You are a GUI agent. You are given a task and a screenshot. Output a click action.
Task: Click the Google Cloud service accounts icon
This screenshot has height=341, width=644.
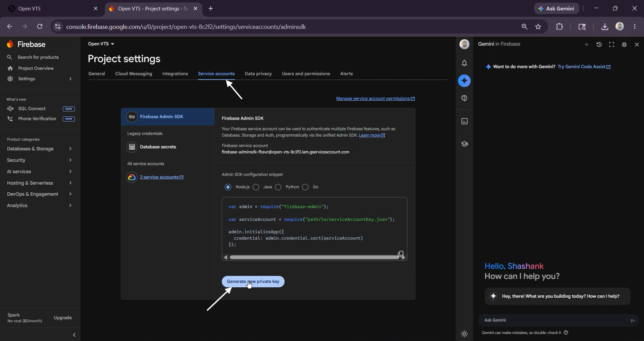coord(132,177)
